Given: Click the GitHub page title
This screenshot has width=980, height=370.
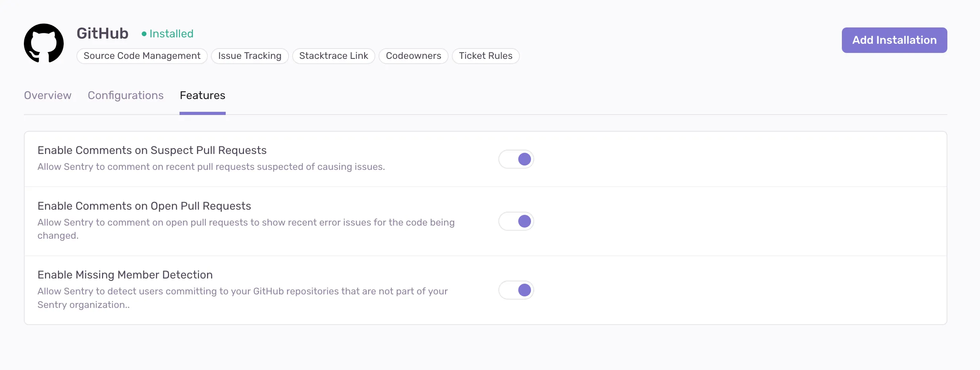Looking at the screenshot, I should pos(102,33).
